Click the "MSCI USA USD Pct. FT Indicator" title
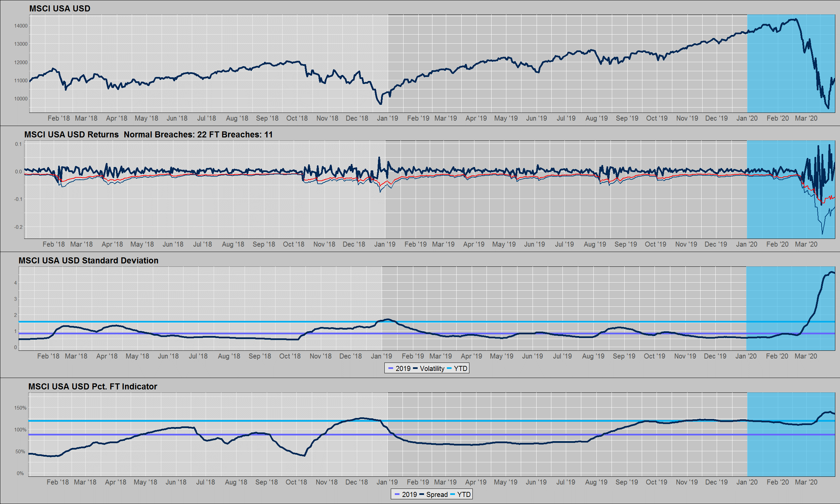The width and height of the screenshot is (840, 504). [x=93, y=386]
